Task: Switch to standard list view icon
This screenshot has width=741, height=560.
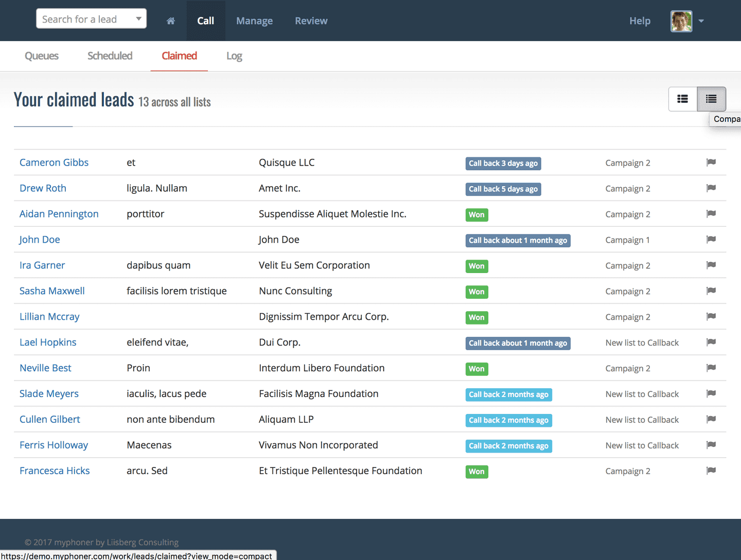Action: [682, 99]
